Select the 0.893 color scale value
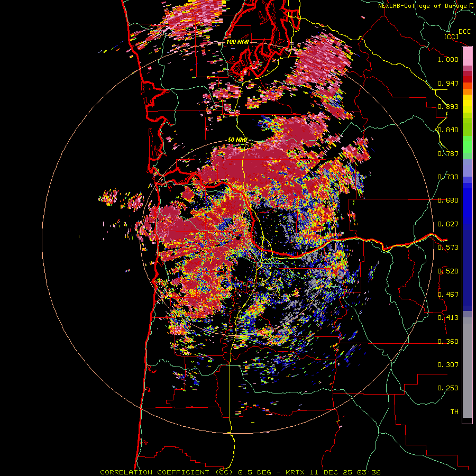The height and width of the screenshot is (476, 476). [448, 106]
